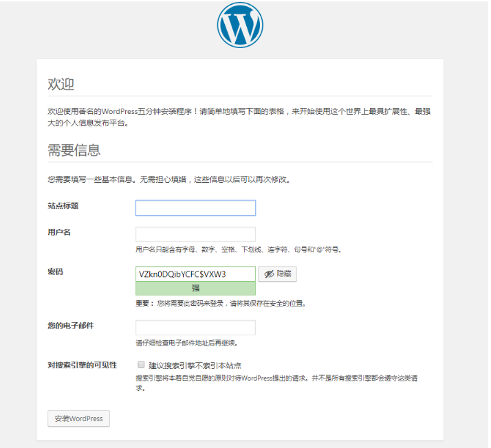Screen dimensions: 491x448
Task: Click the 密码 field label
Action: click(x=55, y=271)
